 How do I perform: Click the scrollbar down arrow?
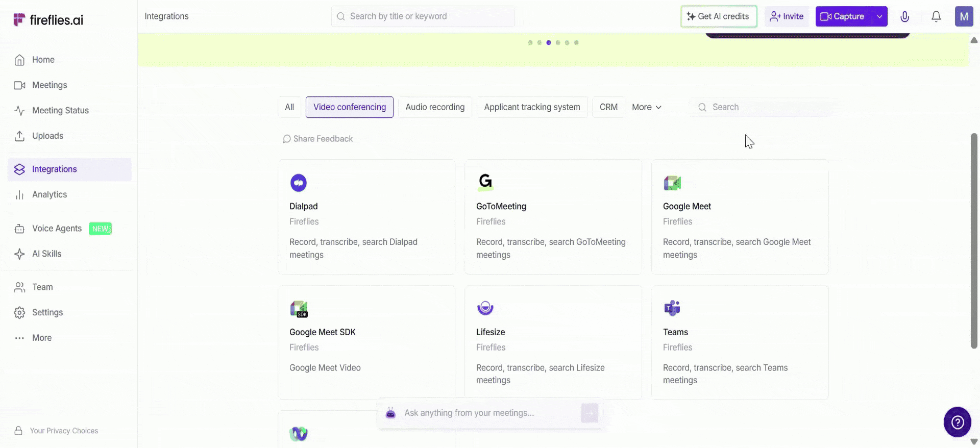click(974, 442)
